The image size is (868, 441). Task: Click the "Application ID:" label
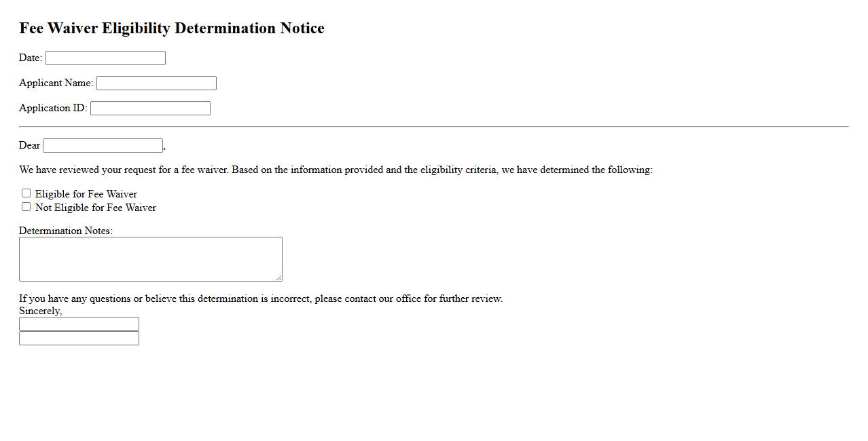[x=53, y=108]
